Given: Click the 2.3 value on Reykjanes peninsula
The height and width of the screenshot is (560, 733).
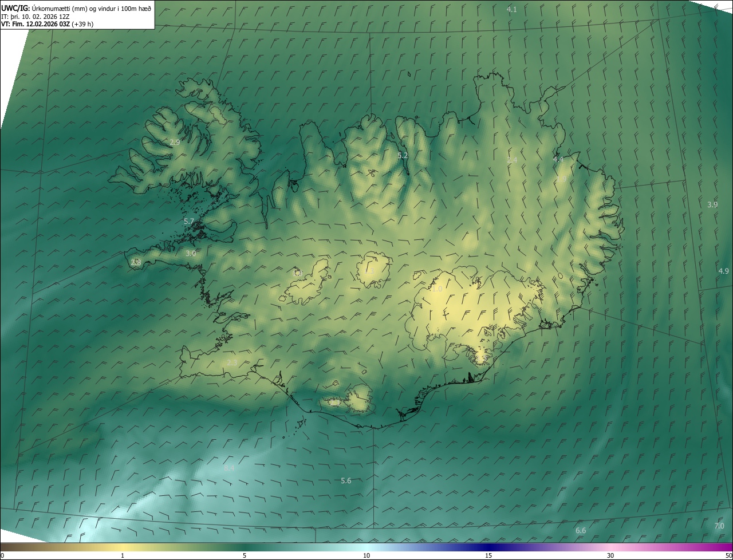Looking at the screenshot, I should [232, 362].
